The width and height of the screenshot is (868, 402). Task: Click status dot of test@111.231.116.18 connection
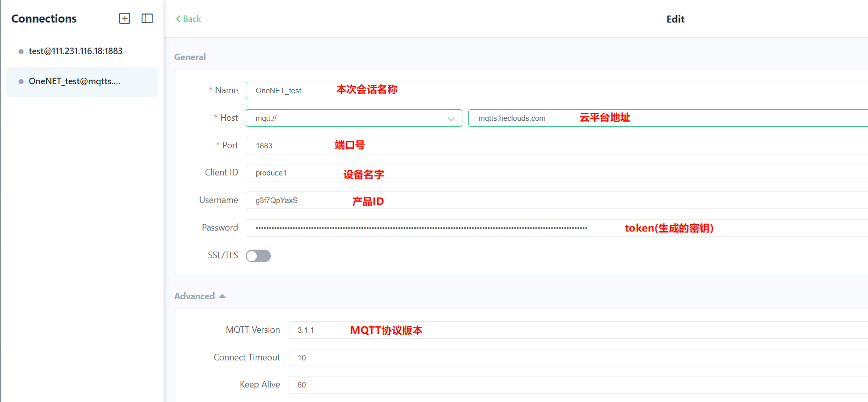21,52
